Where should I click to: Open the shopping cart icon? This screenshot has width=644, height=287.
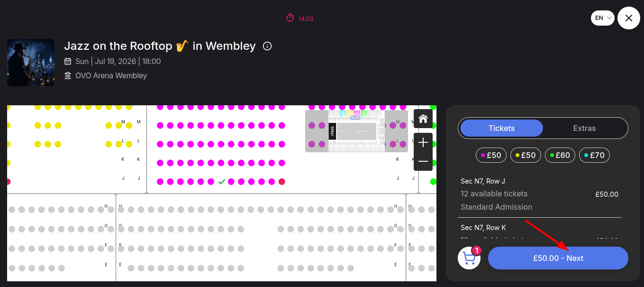point(469,258)
